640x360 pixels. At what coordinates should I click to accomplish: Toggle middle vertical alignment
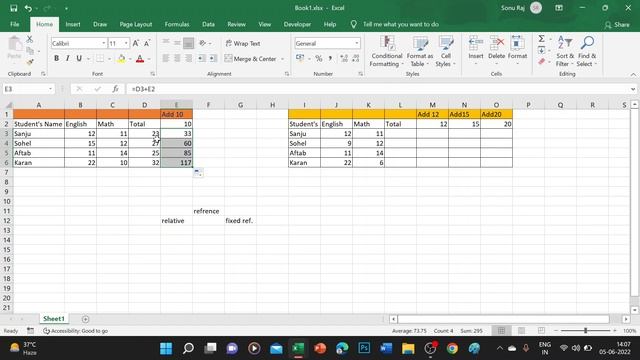coord(177,43)
